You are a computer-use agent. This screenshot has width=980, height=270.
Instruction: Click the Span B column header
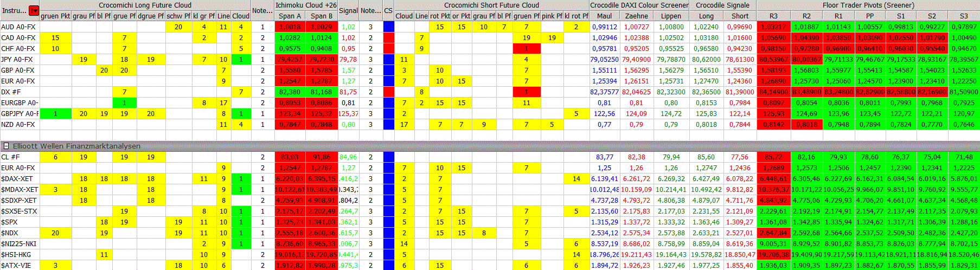click(x=322, y=16)
